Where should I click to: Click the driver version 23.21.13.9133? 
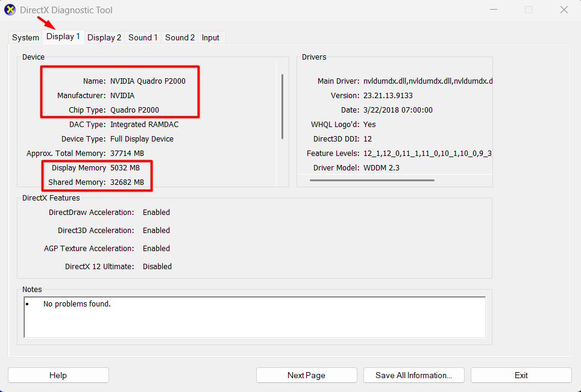pos(388,96)
